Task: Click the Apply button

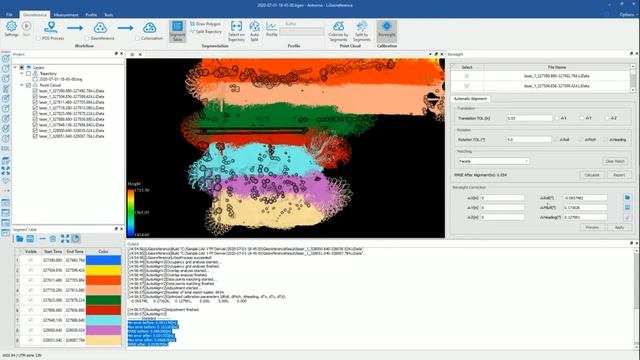Action: 619,227
